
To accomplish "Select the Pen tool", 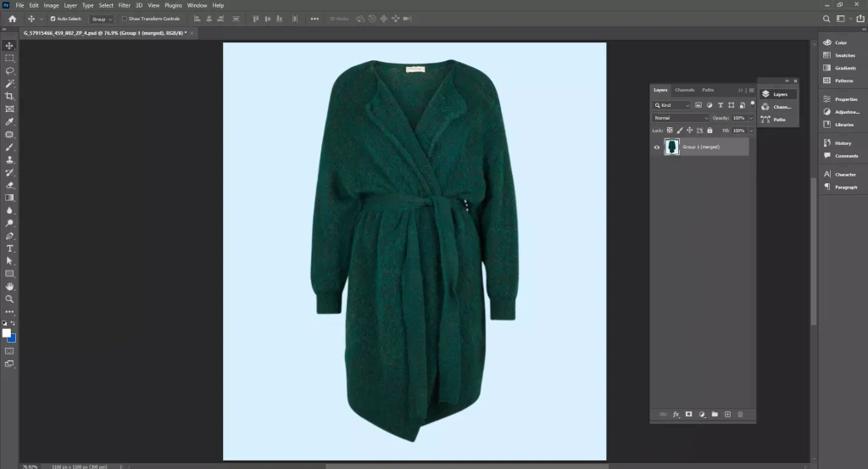I will point(9,236).
